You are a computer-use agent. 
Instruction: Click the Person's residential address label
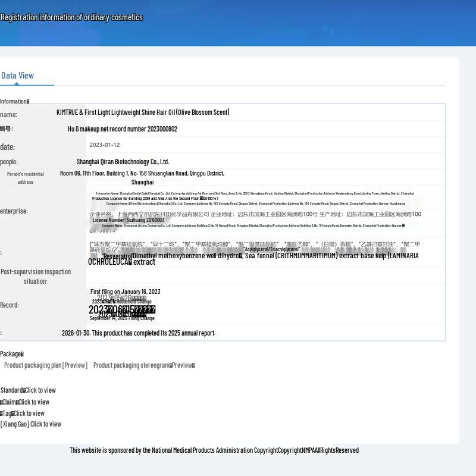pos(26,178)
